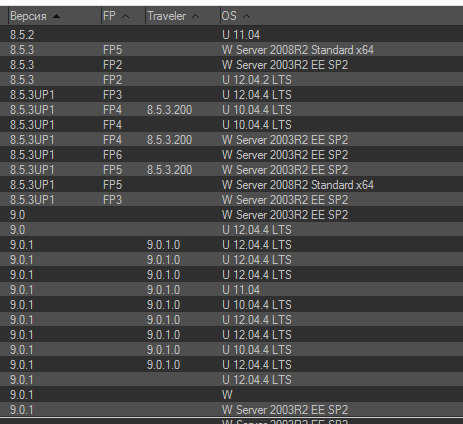Select the 9.0 row with Server 2003R2 EE SP2
This screenshot has width=463, height=424.
231,215
